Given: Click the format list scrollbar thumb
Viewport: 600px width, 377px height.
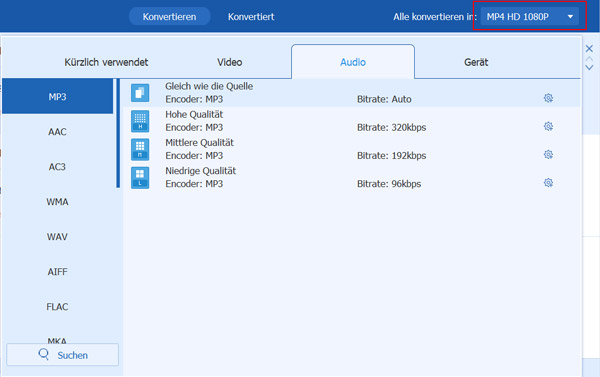Looking at the screenshot, I should click(x=118, y=133).
